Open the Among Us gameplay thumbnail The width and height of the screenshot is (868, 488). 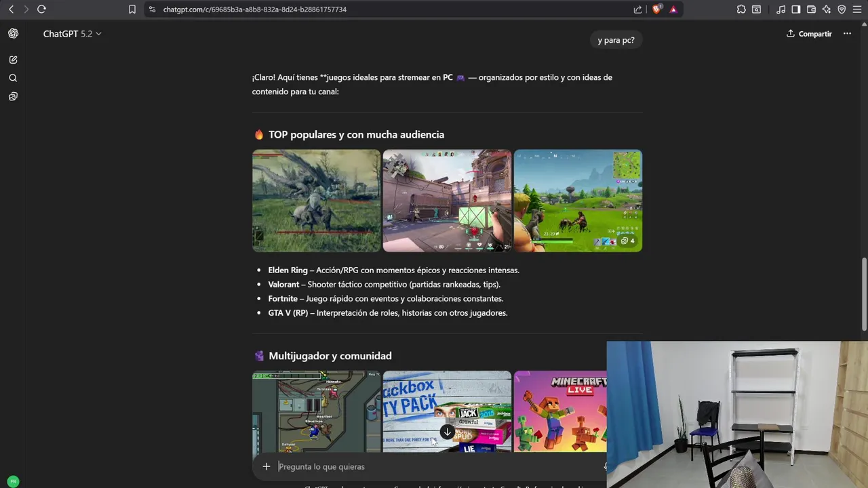tap(316, 411)
